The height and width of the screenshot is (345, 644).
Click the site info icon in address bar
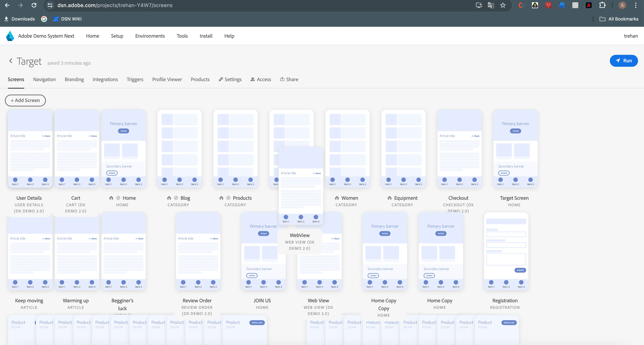50,5
